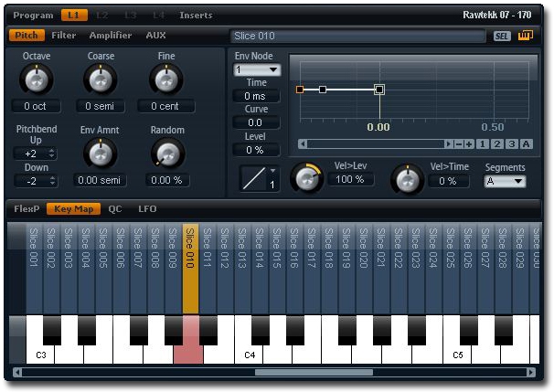Viewport: 554px width, 392px height.
Task: Switch to the Filter tab
Action: [64, 36]
